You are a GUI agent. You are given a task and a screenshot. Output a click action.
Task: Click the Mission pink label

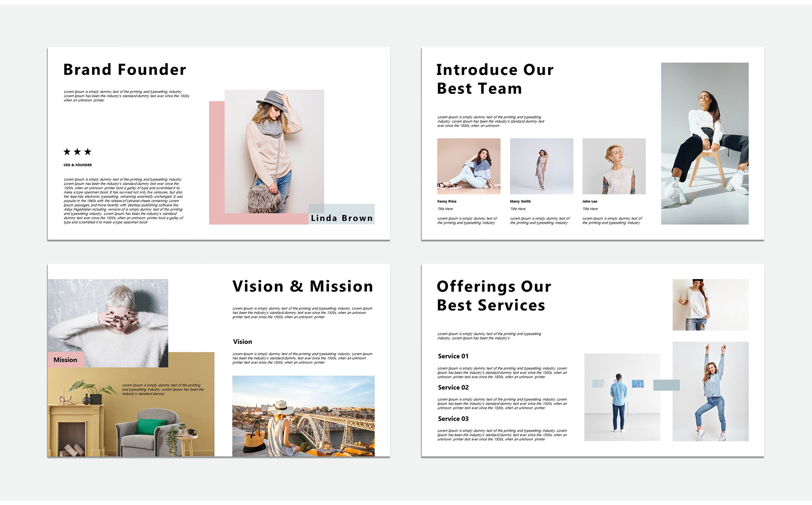[x=66, y=360]
